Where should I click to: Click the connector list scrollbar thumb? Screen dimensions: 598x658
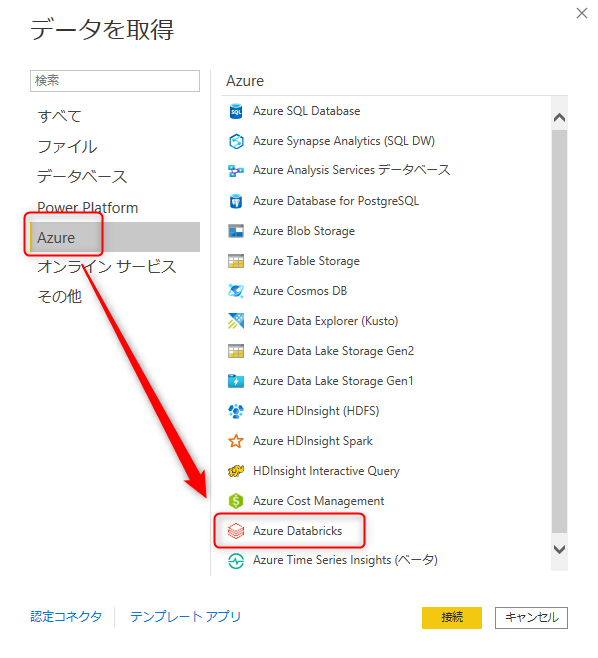559,332
